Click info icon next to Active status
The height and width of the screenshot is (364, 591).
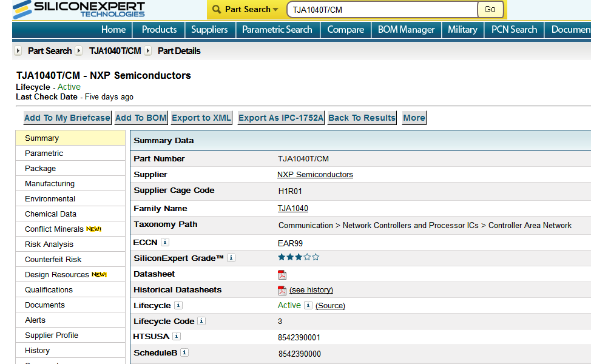click(x=308, y=305)
